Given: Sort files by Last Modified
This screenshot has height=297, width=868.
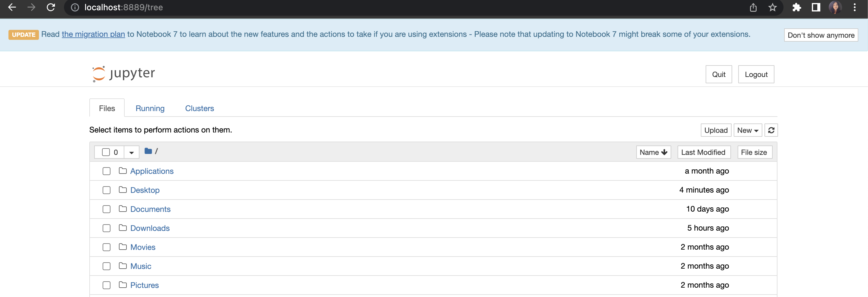Looking at the screenshot, I should coord(703,152).
